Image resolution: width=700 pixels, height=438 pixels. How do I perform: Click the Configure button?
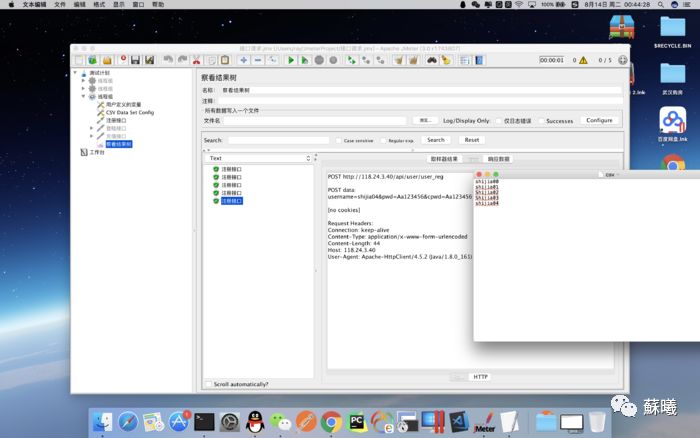pyautogui.click(x=599, y=121)
